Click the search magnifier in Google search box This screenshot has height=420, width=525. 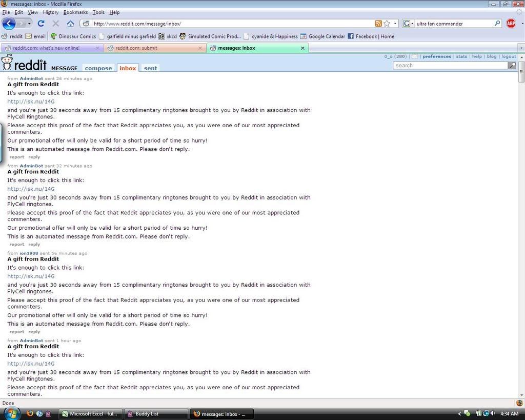click(497, 24)
